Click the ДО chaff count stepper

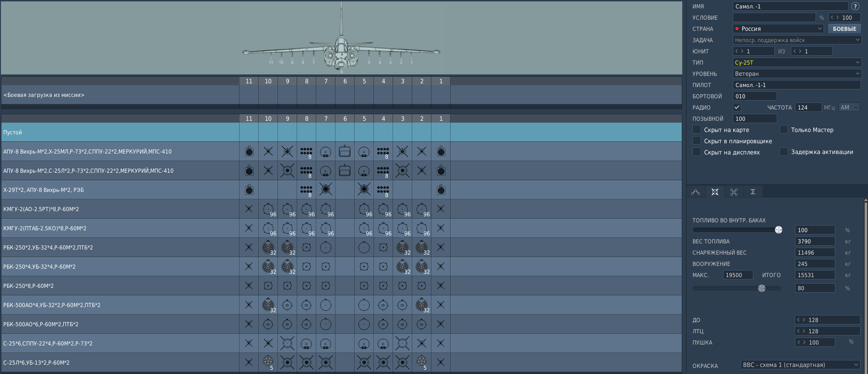827,320
